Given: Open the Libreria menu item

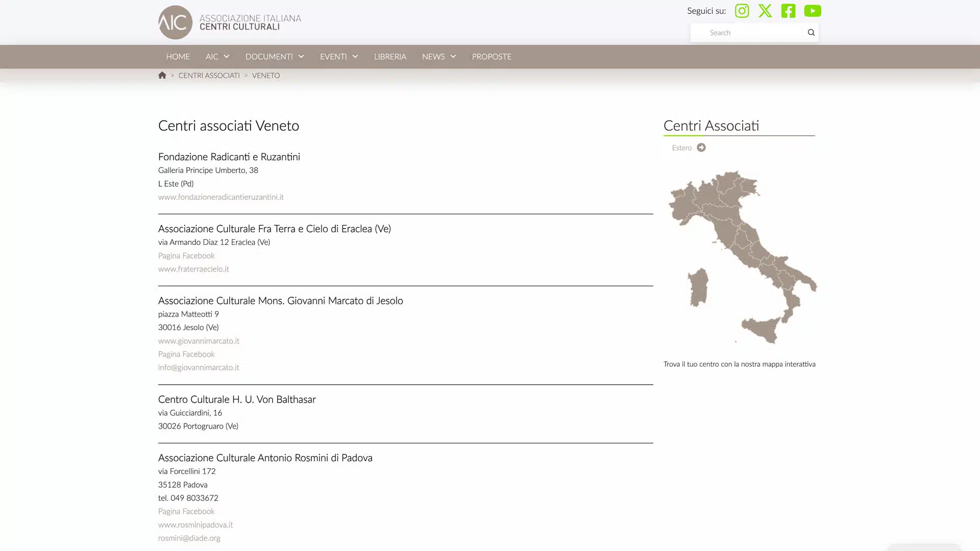Looking at the screenshot, I should coord(390,57).
